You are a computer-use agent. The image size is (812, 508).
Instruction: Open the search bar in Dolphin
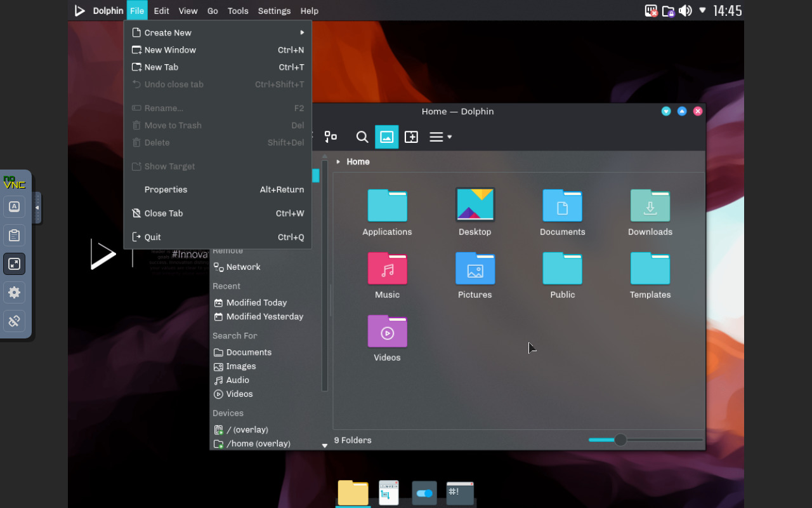tap(362, 137)
